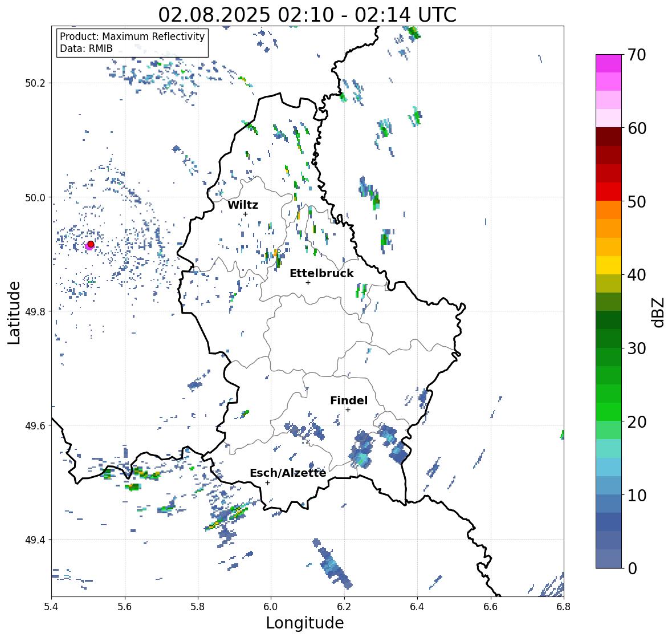Screen dimensions: 672x637
Task: Click the longitude tick label 5.4
Action: 51,606
